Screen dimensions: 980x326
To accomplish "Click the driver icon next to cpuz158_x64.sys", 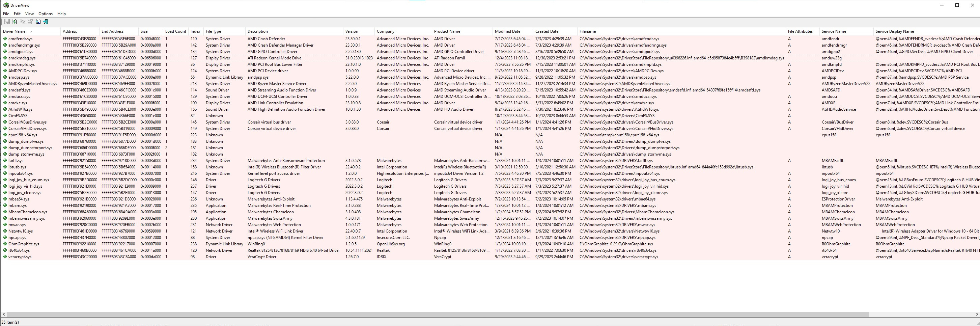I will 5,135.
